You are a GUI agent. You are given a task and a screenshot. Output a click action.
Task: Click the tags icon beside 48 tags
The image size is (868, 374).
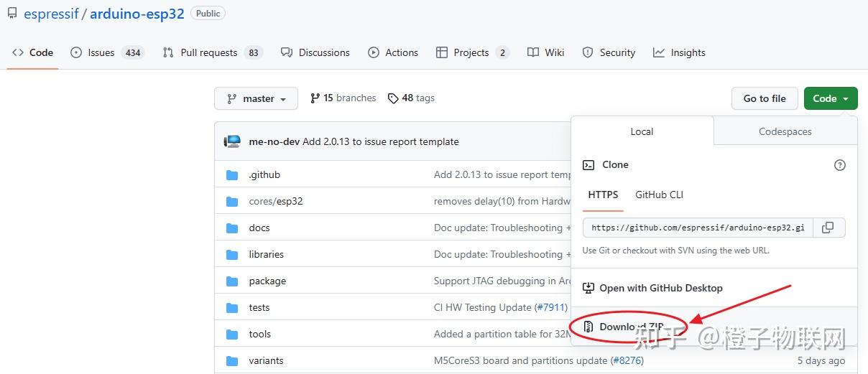point(393,98)
